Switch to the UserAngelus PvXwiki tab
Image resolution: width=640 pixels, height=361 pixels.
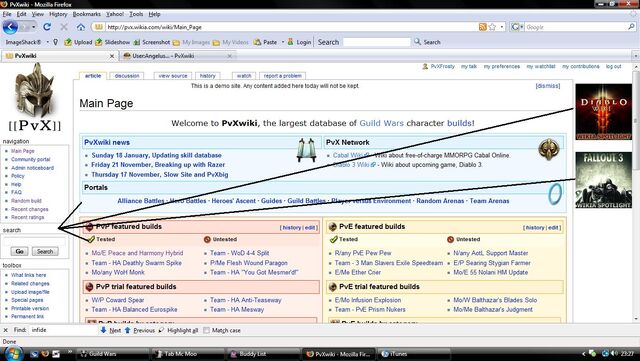(x=178, y=56)
